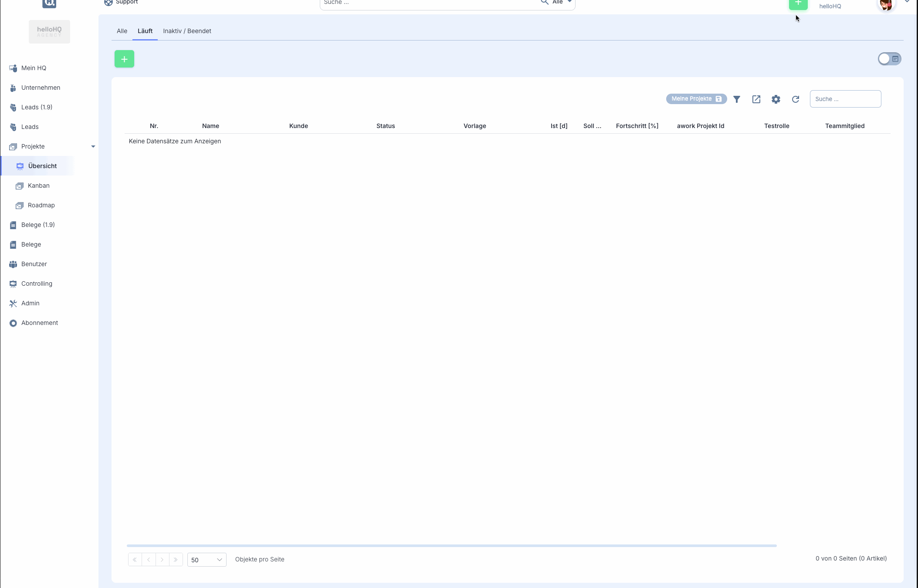Click the pagination next page arrow
The height and width of the screenshot is (588, 918).
162,560
